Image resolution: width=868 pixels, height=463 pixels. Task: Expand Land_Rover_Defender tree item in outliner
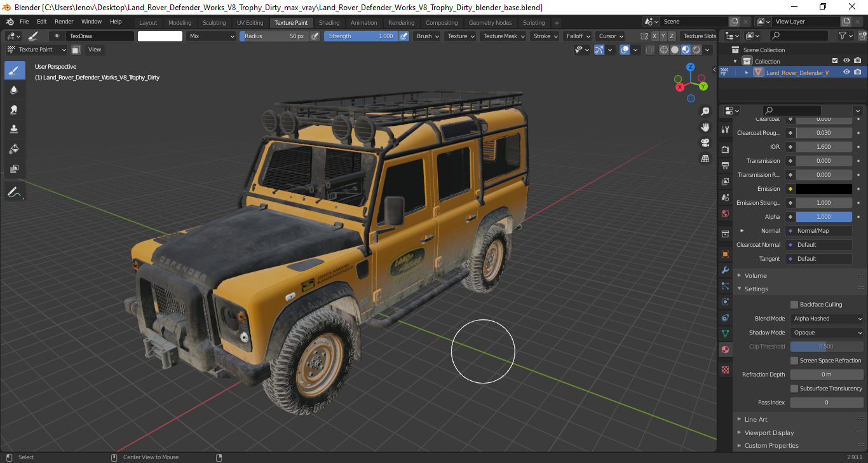(747, 73)
